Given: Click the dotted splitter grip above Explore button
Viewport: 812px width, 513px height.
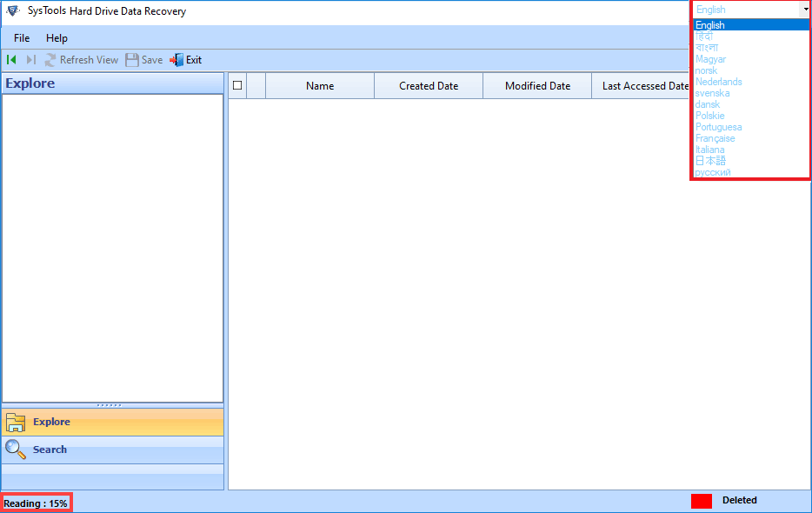Looking at the screenshot, I should pyautogui.click(x=110, y=405).
